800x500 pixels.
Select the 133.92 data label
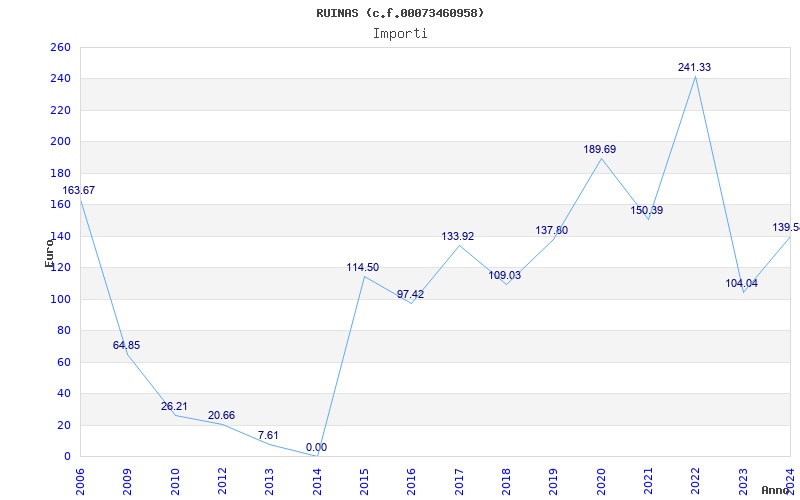coord(458,236)
